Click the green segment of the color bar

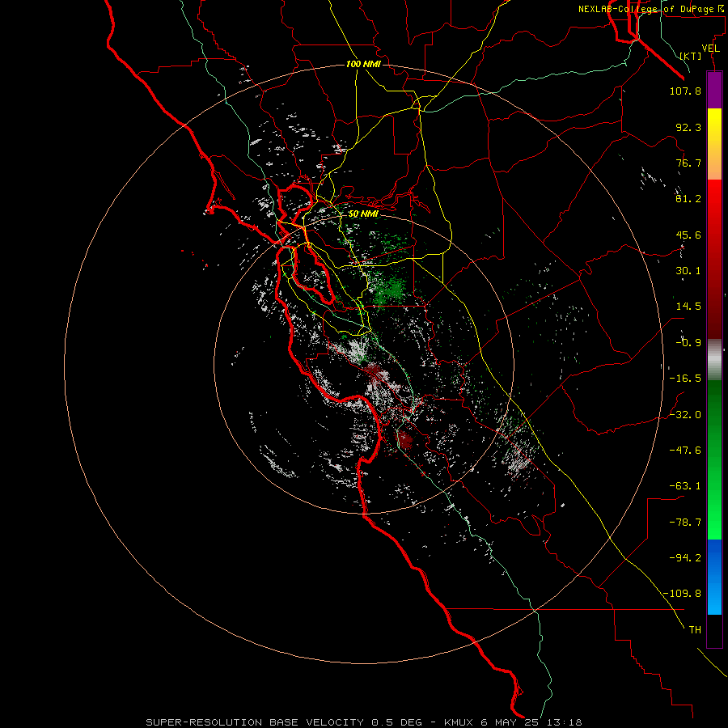(714, 459)
